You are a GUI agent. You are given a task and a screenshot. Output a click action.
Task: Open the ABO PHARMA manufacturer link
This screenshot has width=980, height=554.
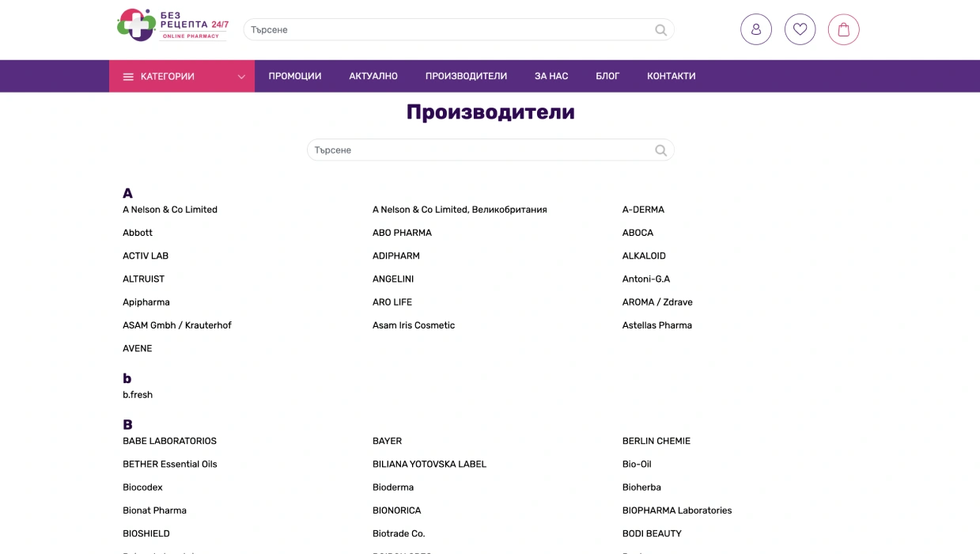click(402, 233)
